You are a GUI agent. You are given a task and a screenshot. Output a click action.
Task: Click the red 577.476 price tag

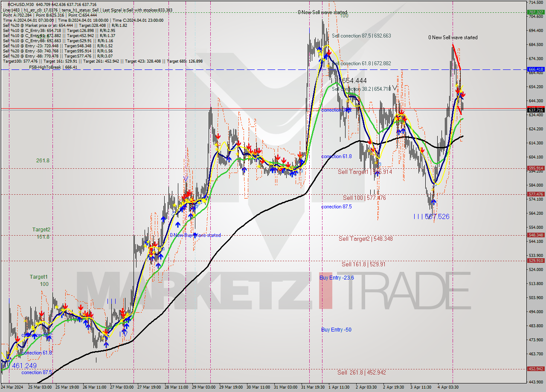(536, 194)
